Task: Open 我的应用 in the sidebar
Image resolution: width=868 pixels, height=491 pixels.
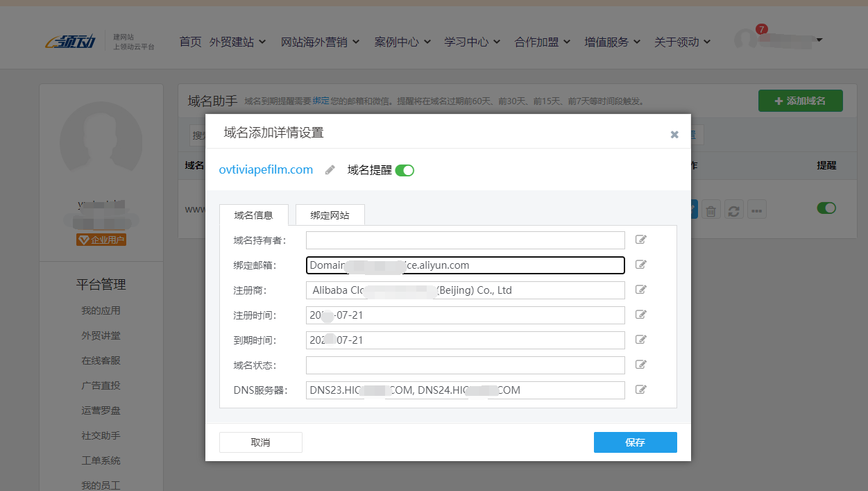Action: (101, 310)
